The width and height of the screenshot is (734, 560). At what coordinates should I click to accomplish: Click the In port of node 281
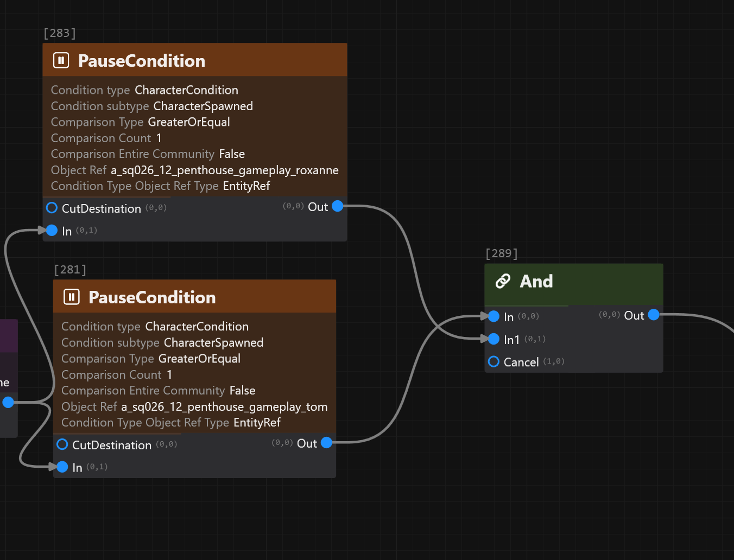click(62, 467)
